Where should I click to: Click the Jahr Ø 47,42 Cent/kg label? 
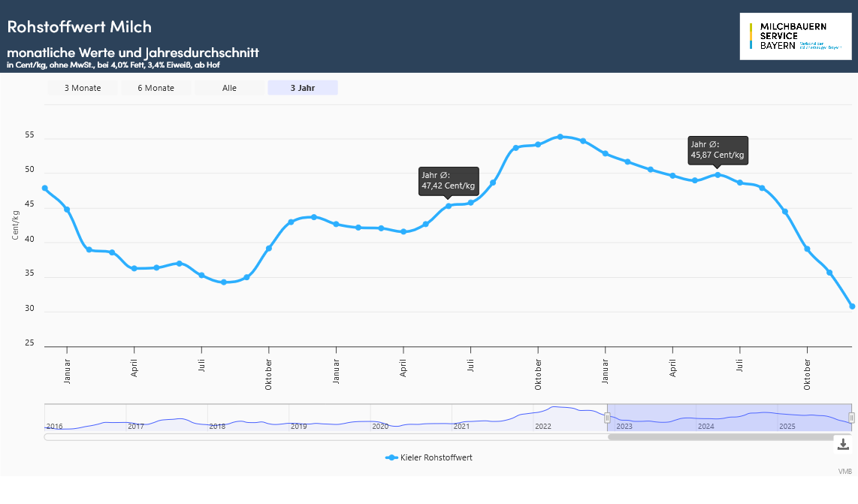click(448, 181)
